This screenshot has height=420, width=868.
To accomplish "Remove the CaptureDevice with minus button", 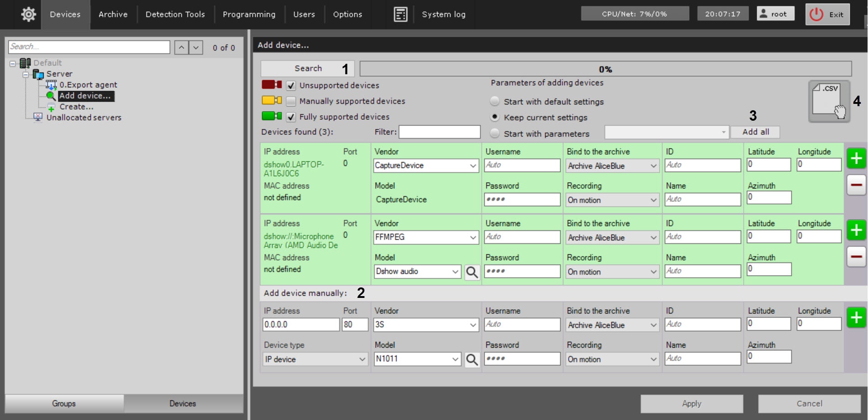I will point(856,185).
